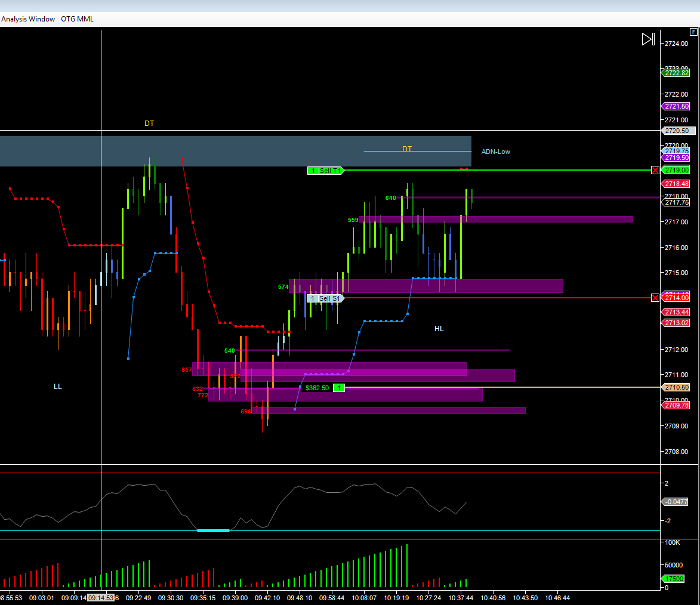Click the 2709.78 red price marker

pyautogui.click(x=676, y=405)
